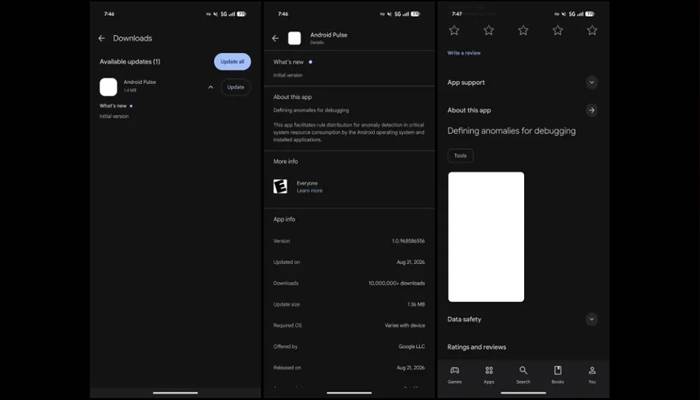Click the Update all button

(x=233, y=62)
